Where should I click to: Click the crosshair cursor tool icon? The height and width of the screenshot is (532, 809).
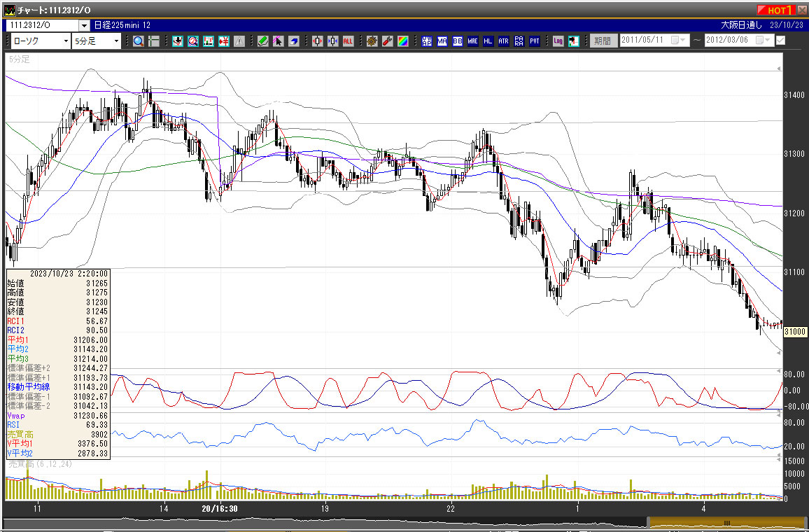(154, 41)
